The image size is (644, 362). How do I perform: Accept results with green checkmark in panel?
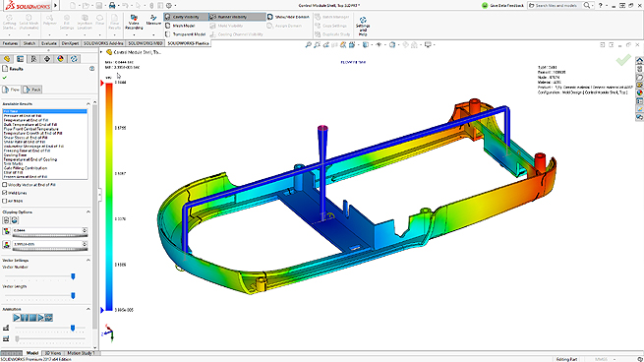point(5,78)
